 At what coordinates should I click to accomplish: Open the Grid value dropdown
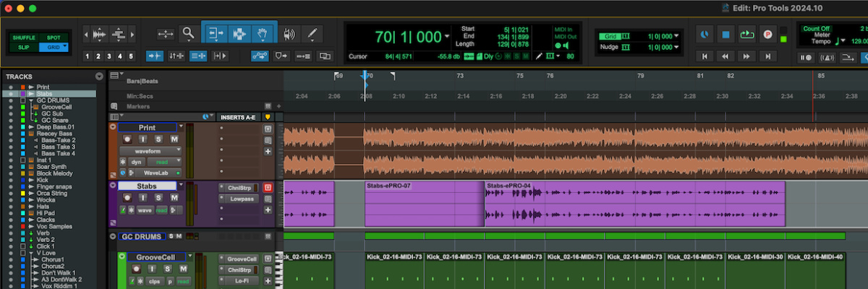point(678,35)
